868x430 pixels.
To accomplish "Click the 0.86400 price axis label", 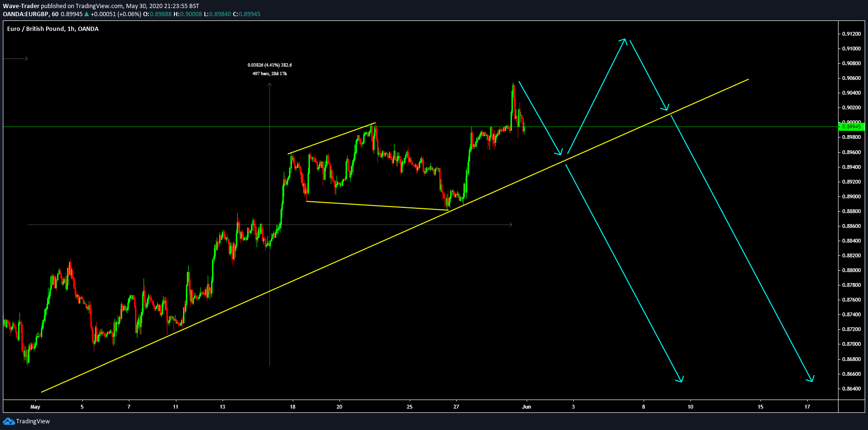I will (851, 389).
